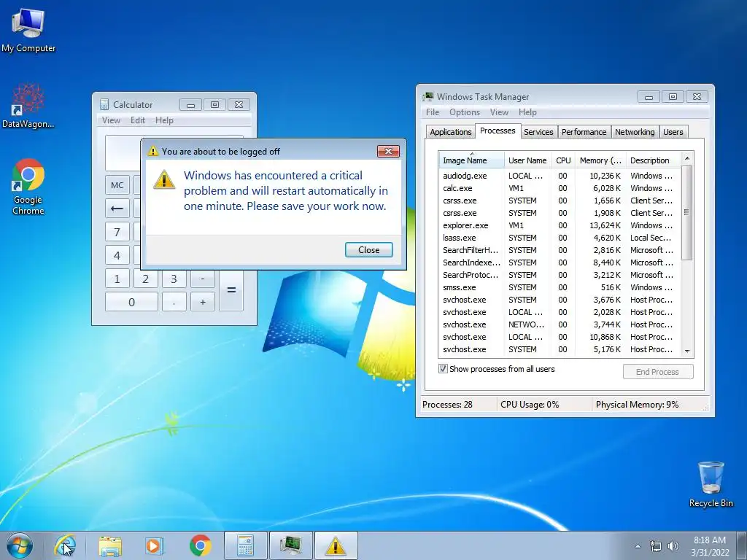Click process list scrollbar up arrow

click(687, 157)
